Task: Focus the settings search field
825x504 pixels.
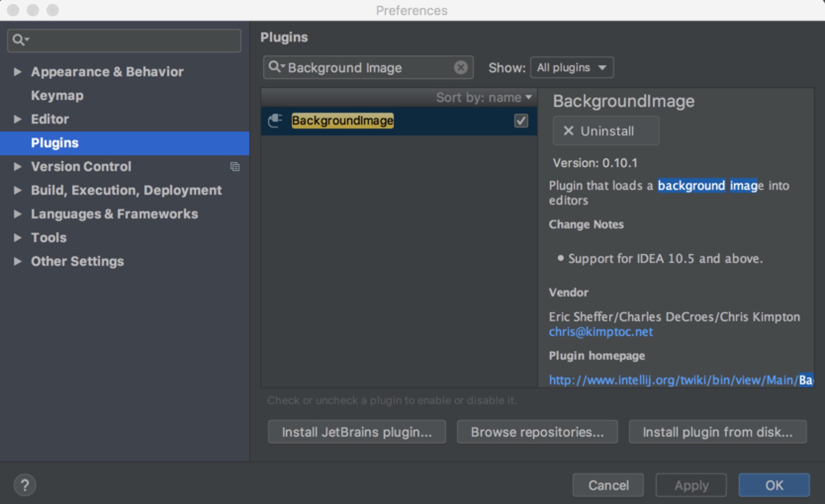Action: point(124,40)
